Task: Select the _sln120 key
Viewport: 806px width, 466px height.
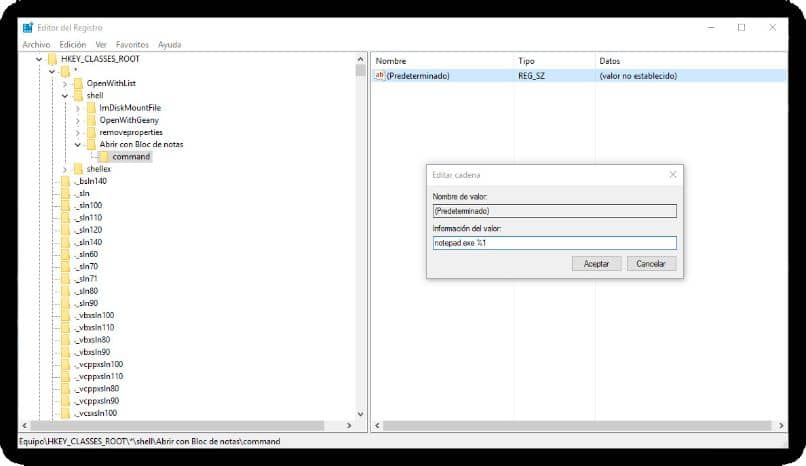Action: coord(88,230)
